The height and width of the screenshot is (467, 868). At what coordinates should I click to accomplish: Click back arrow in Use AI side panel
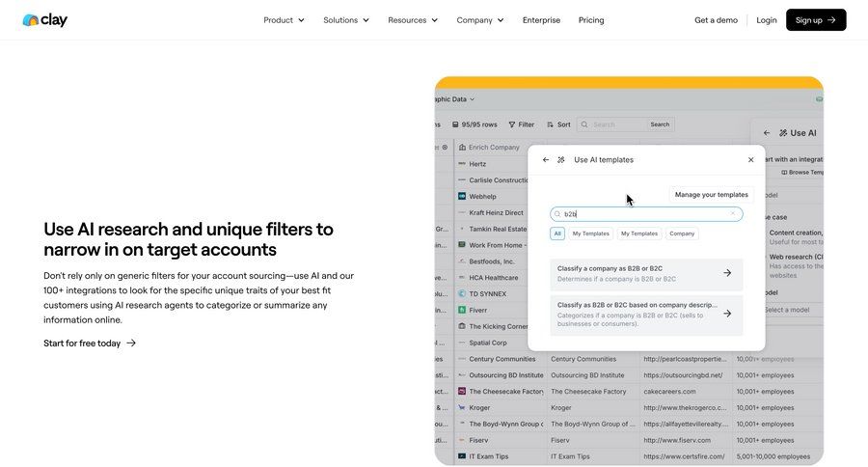pos(767,133)
